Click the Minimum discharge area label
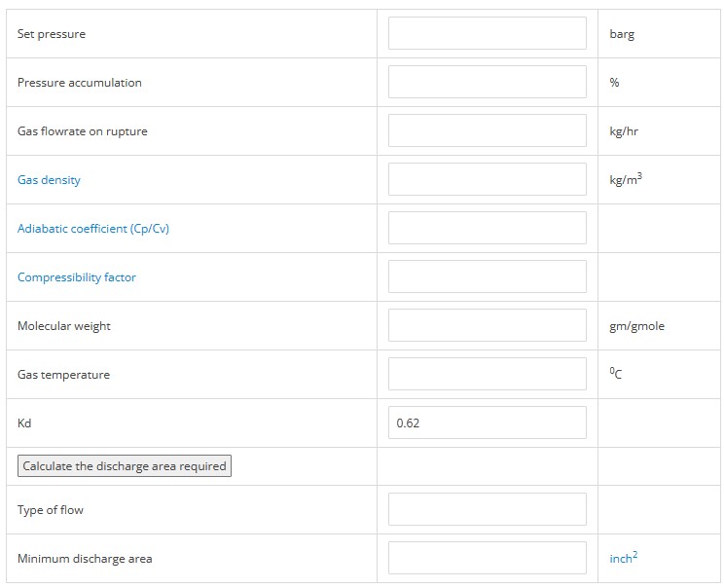 pos(85,559)
